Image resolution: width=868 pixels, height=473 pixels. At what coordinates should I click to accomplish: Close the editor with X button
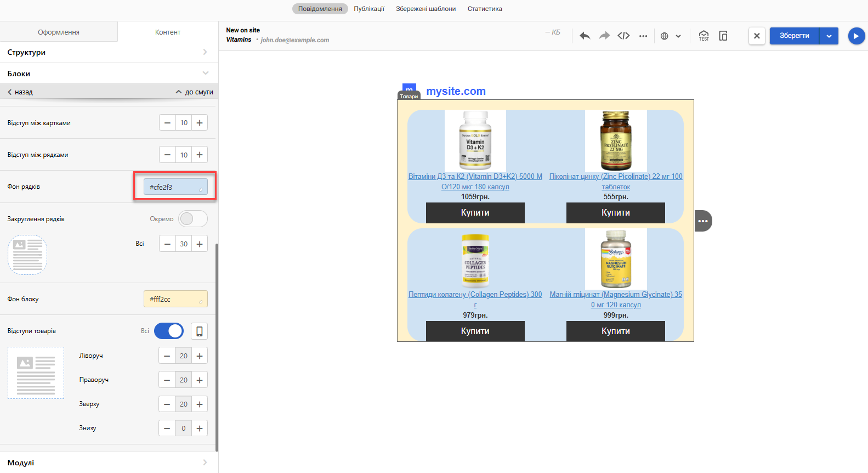757,36
